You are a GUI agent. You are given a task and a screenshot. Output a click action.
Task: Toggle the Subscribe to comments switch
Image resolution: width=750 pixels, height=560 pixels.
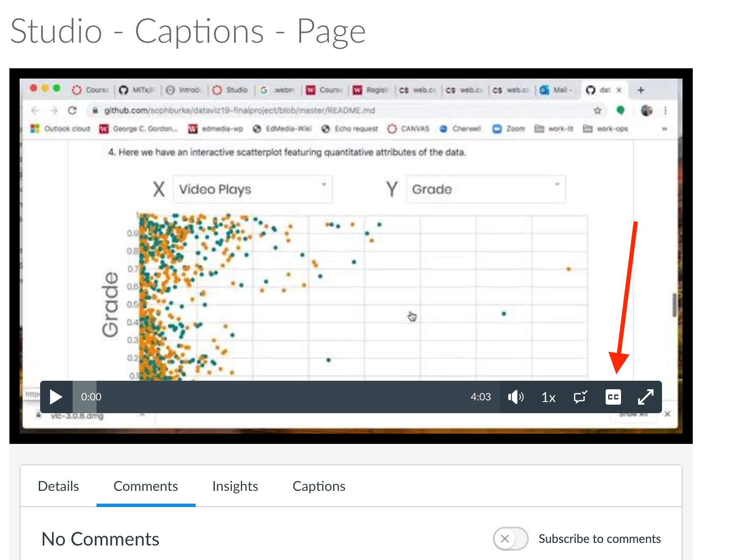511,539
